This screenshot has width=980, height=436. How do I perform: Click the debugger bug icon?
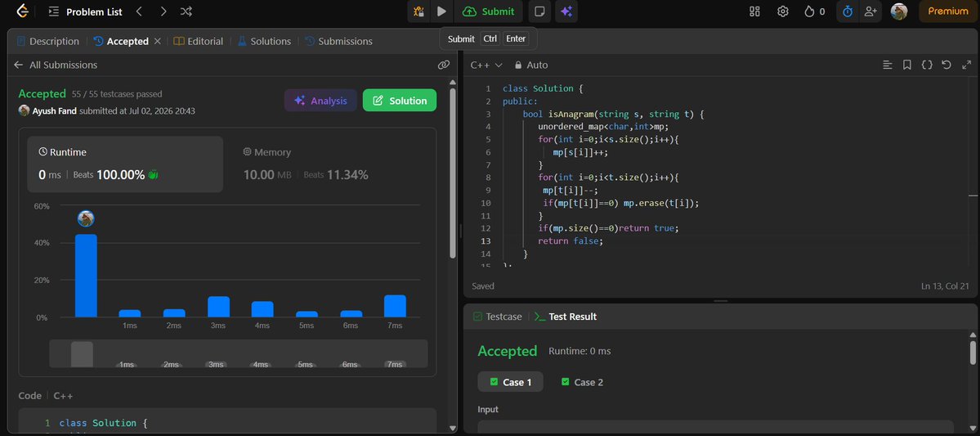418,11
